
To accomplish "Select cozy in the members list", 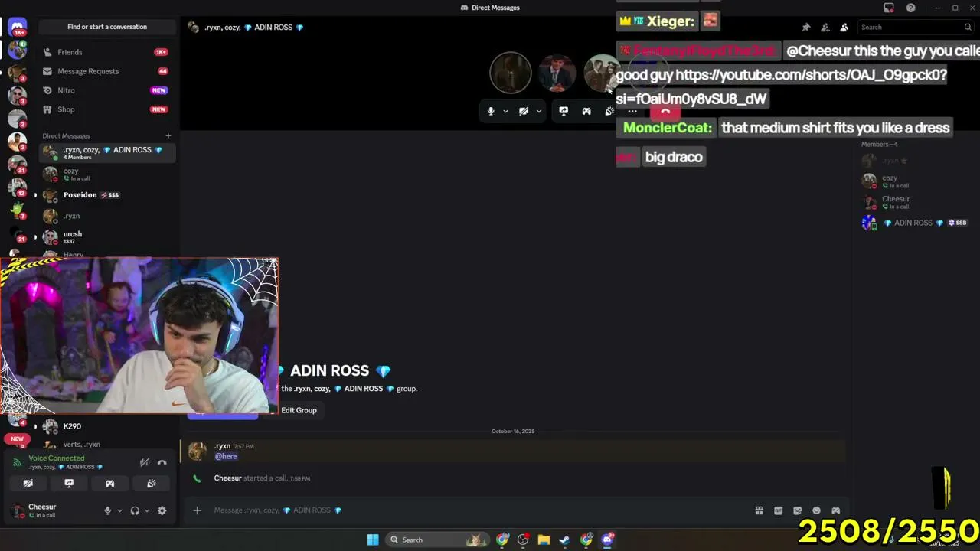I will coord(915,181).
